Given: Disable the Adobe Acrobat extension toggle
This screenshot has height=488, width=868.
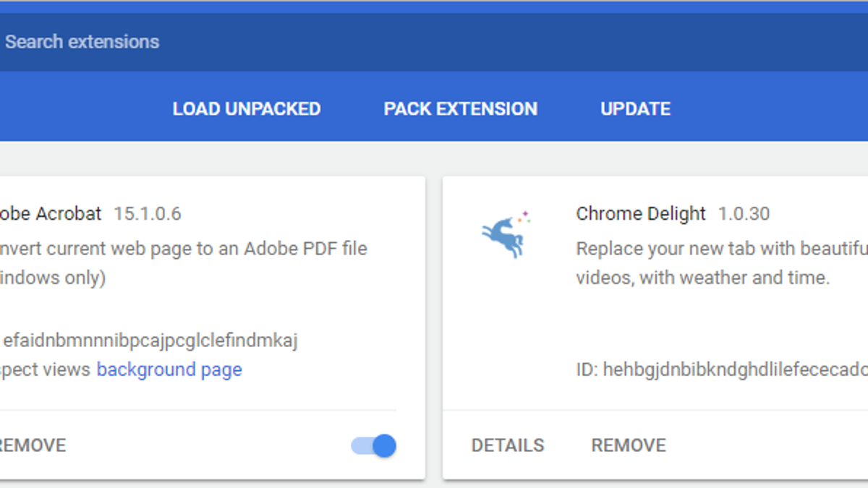Looking at the screenshot, I should pos(374,445).
